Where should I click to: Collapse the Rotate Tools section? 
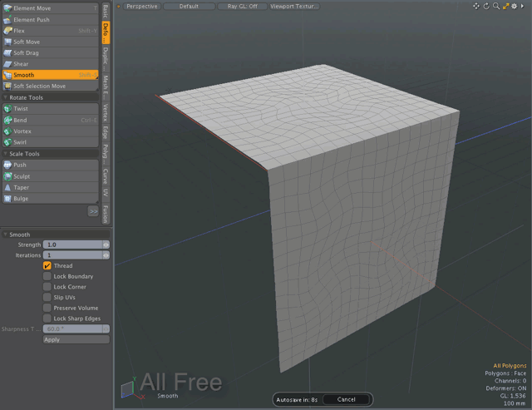(6, 98)
